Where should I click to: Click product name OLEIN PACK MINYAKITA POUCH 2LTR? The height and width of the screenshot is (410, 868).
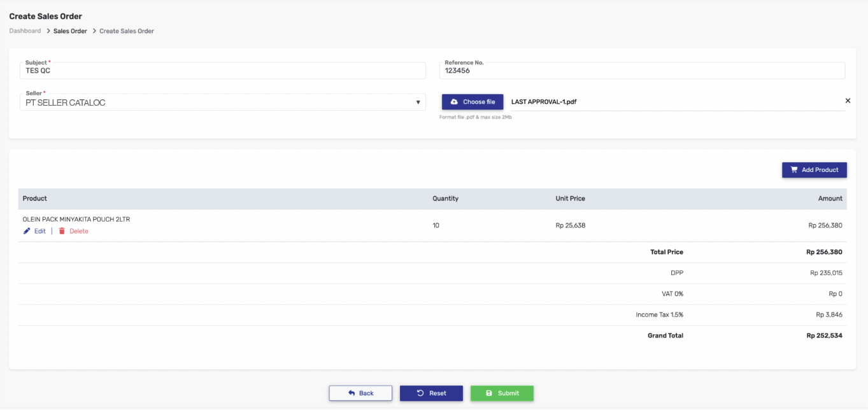point(76,219)
